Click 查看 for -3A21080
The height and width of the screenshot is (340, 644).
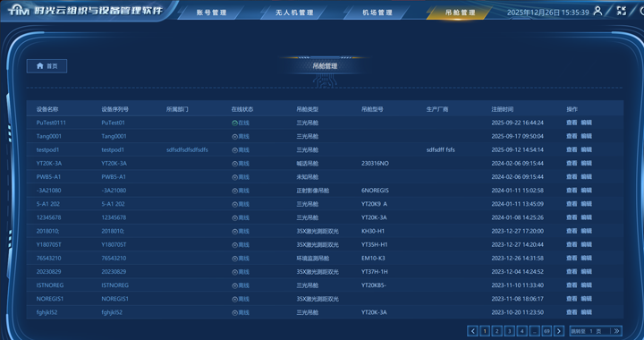point(572,191)
